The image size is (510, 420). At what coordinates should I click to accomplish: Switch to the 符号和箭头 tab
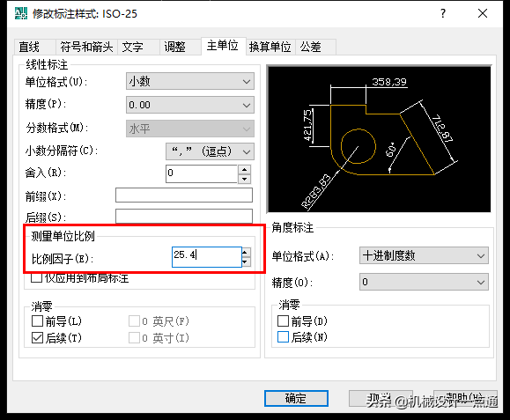(x=86, y=48)
